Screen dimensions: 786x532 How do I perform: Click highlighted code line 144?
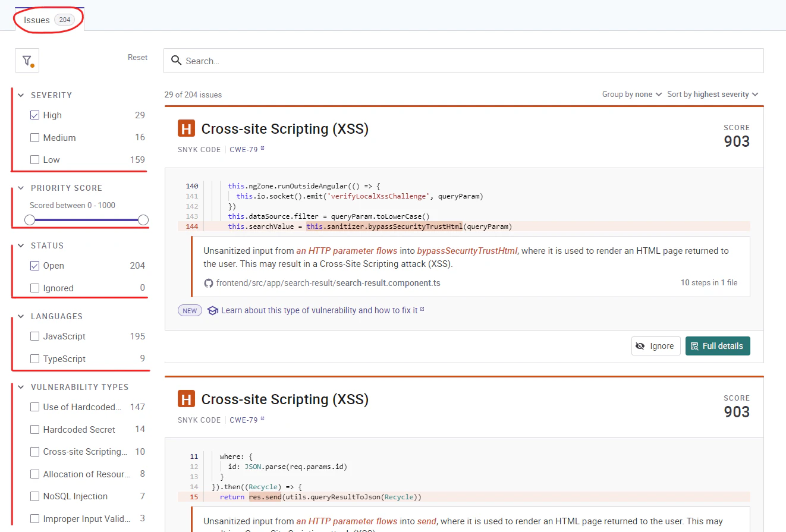464,226
